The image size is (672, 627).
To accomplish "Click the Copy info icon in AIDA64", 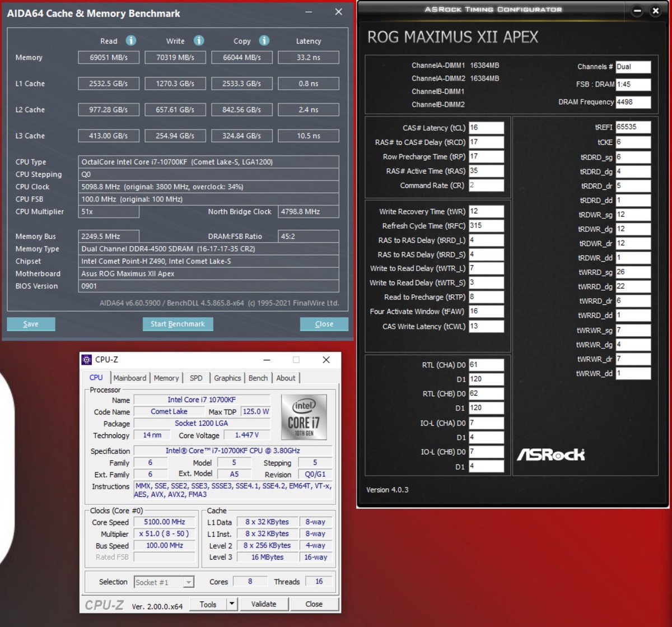I will click(x=264, y=40).
